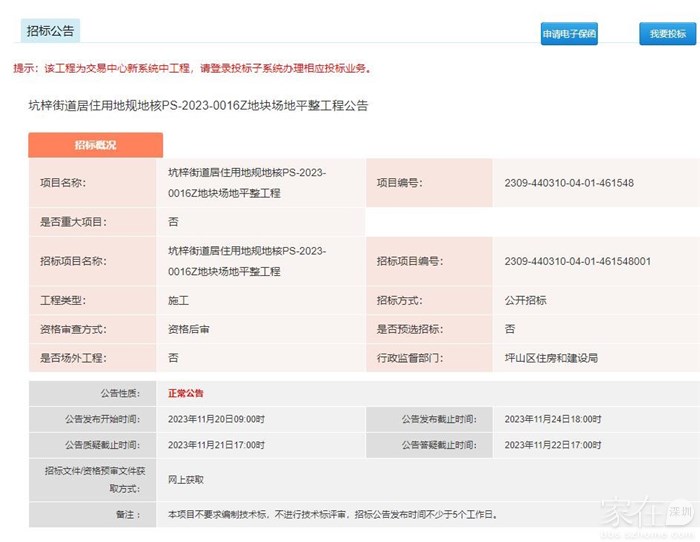Click the 公开招标 bidding method value
This screenshot has width=700, height=542.
tap(525, 300)
